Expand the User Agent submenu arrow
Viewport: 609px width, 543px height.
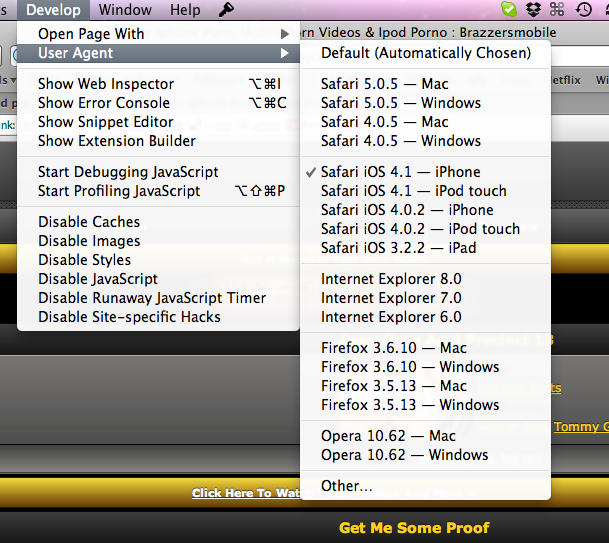[x=285, y=53]
